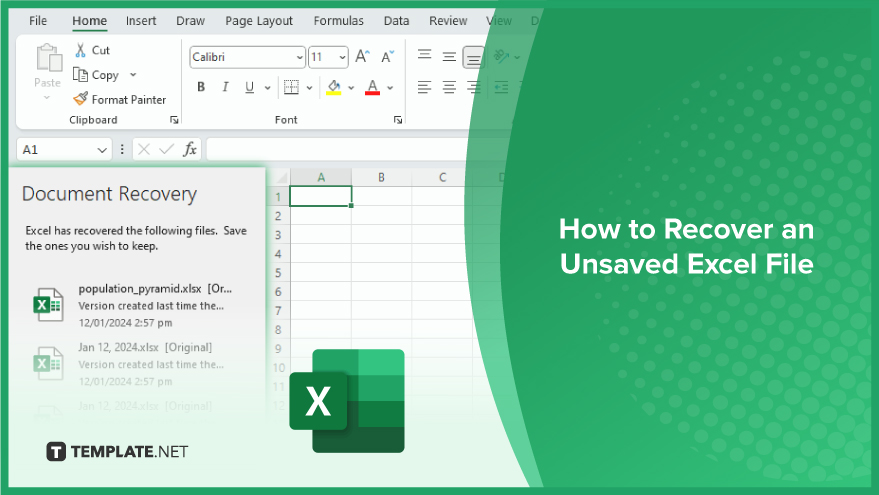The width and height of the screenshot is (879, 495).
Task: Decrease font size with smaller A
Action: [387, 57]
